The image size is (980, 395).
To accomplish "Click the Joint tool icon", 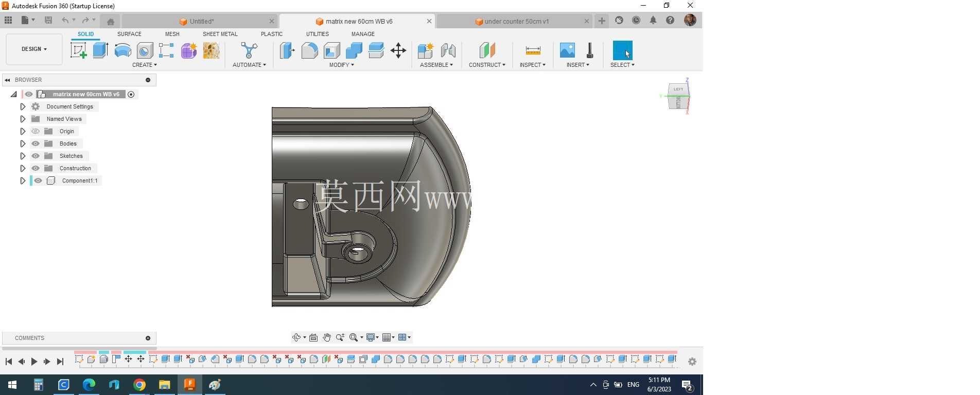I will pos(448,50).
